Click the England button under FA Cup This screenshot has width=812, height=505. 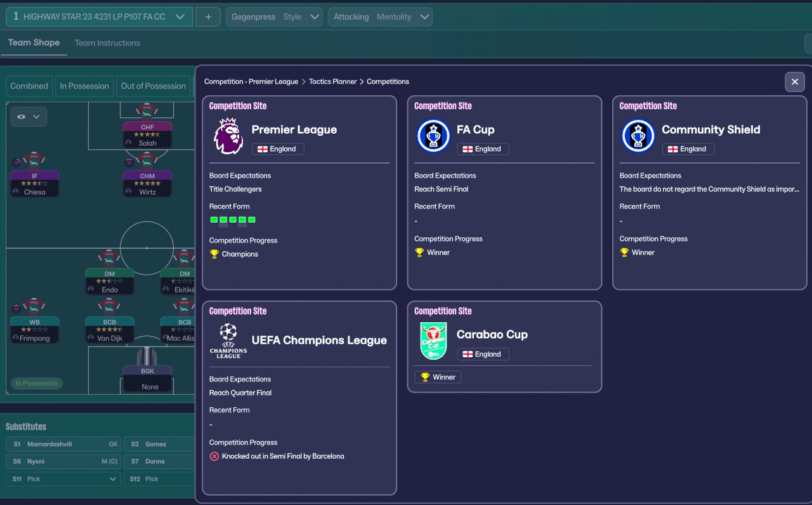coord(483,149)
